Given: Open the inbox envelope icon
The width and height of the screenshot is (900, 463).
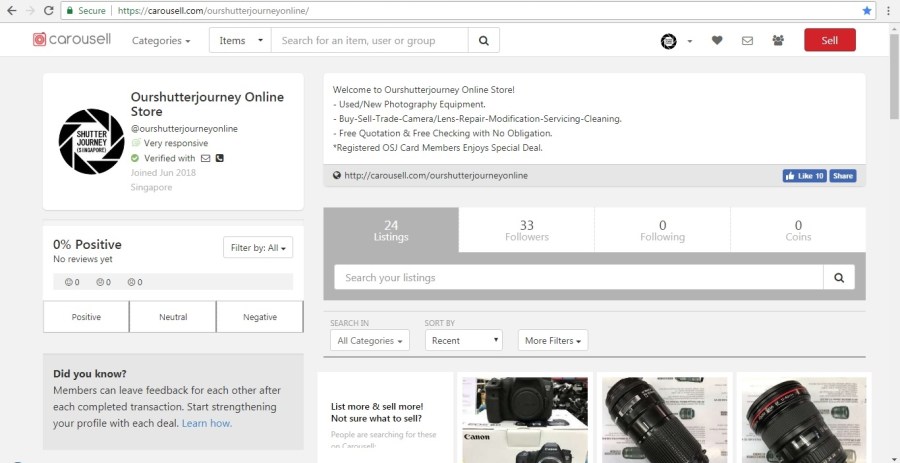Looking at the screenshot, I should click(747, 41).
